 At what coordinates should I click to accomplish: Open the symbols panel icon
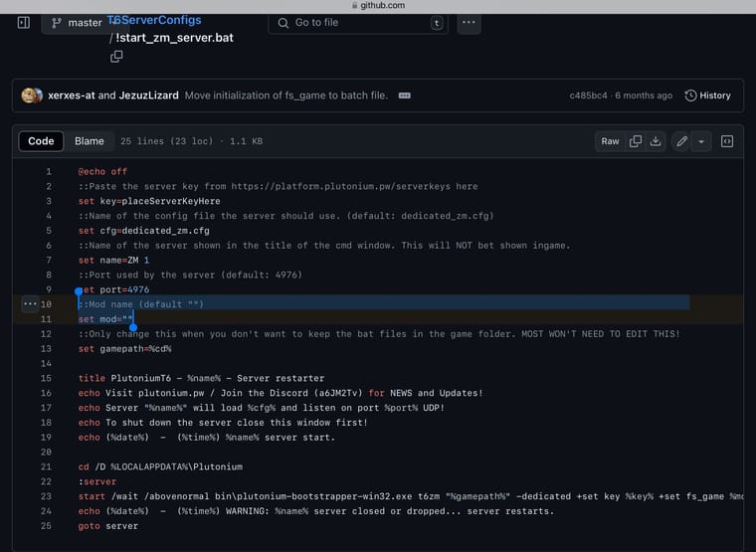tap(727, 141)
